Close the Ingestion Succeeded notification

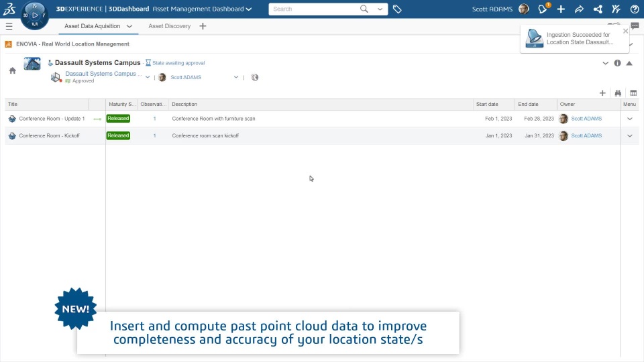point(625,32)
